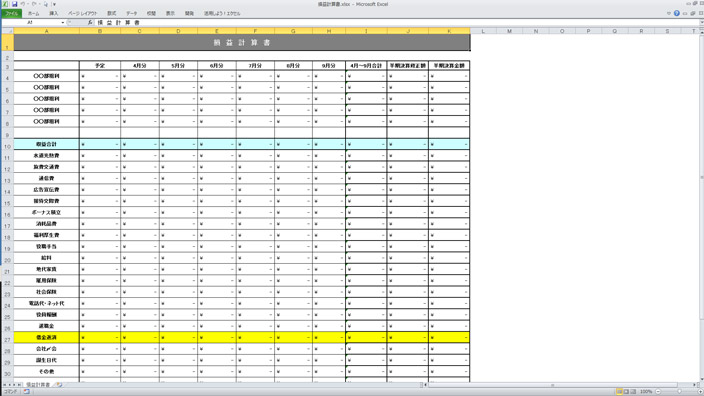
Task: Switch to Normal view icon in status bar
Action: coord(619,392)
